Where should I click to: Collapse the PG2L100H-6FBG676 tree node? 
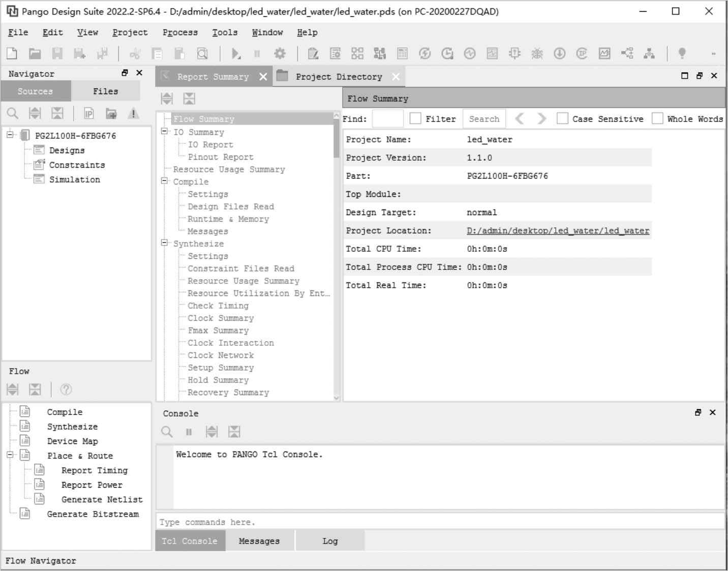click(10, 135)
